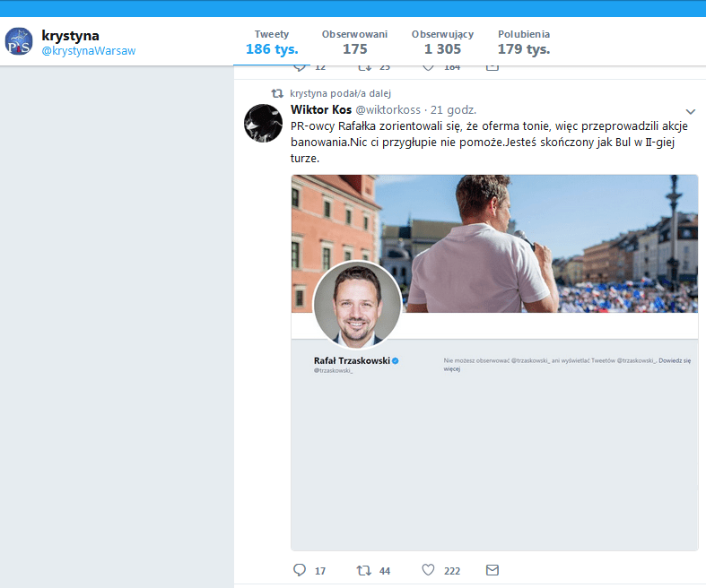Click the reply icon with 17 replies
The height and width of the screenshot is (588, 706).
[x=300, y=570]
